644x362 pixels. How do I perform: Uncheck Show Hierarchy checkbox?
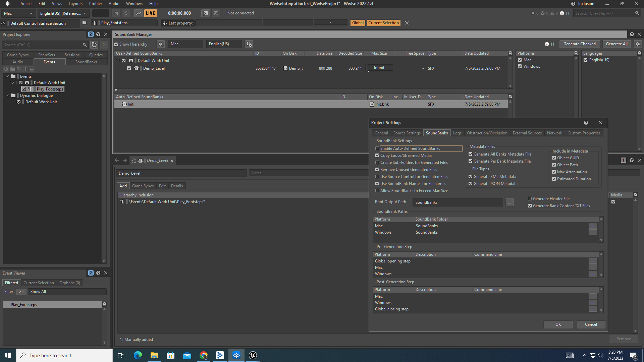point(116,44)
